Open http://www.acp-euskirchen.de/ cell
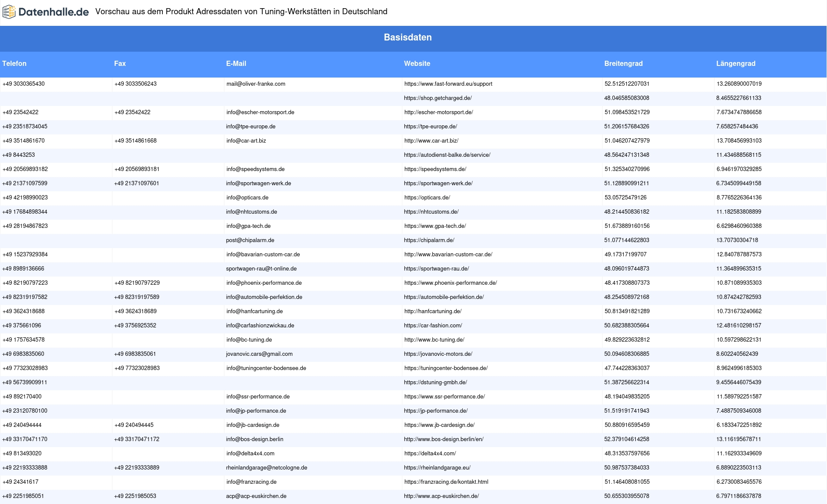This screenshot has width=827, height=504. [441, 496]
